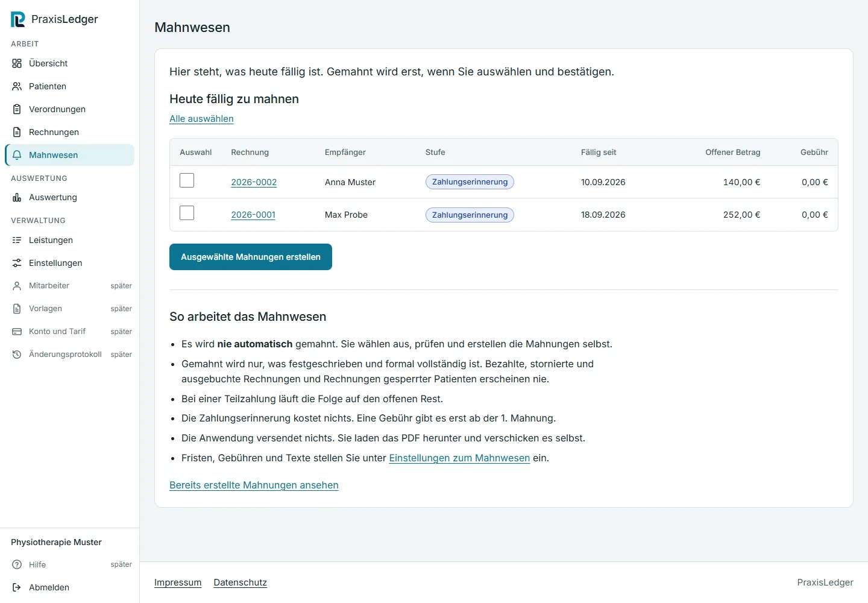The image size is (868, 603).
Task: Tick the checkbox for Max Probe's invoice
Action: click(x=187, y=213)
